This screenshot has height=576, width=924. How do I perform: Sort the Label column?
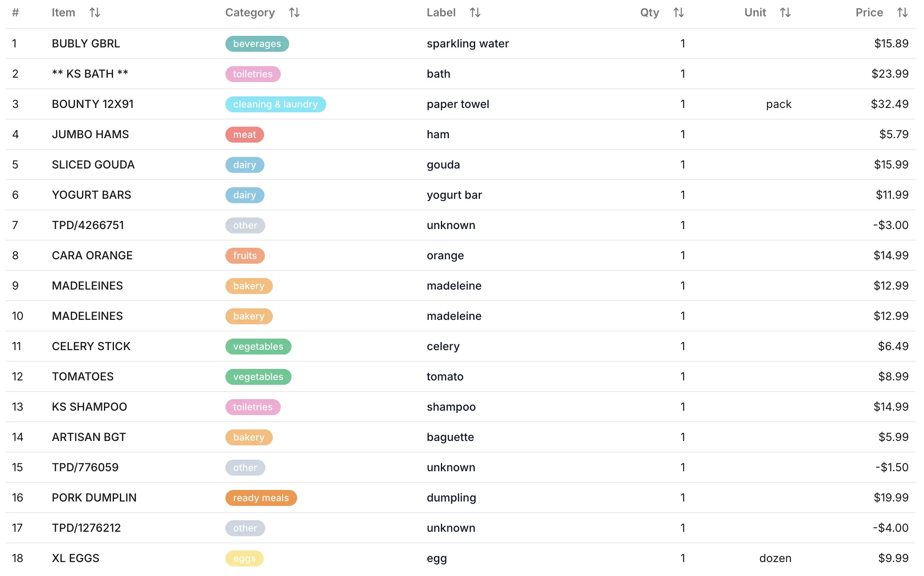475,12
